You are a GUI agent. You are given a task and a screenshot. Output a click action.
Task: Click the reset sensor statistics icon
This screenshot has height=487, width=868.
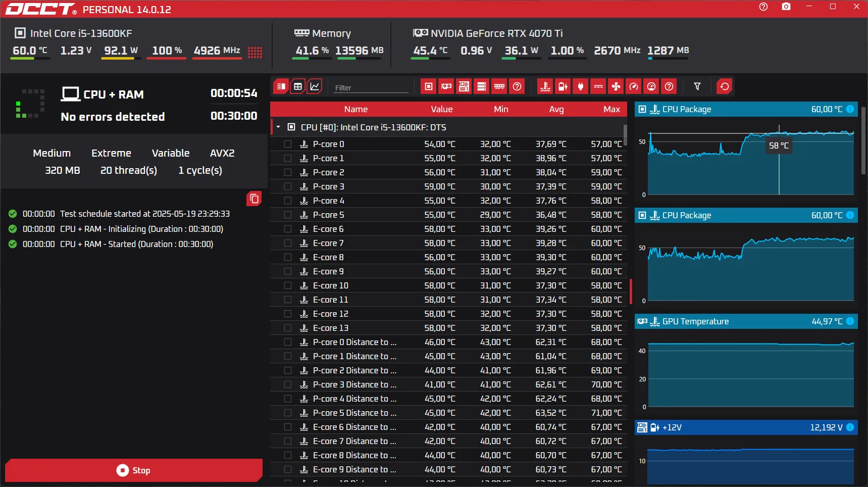click(724, 86)
